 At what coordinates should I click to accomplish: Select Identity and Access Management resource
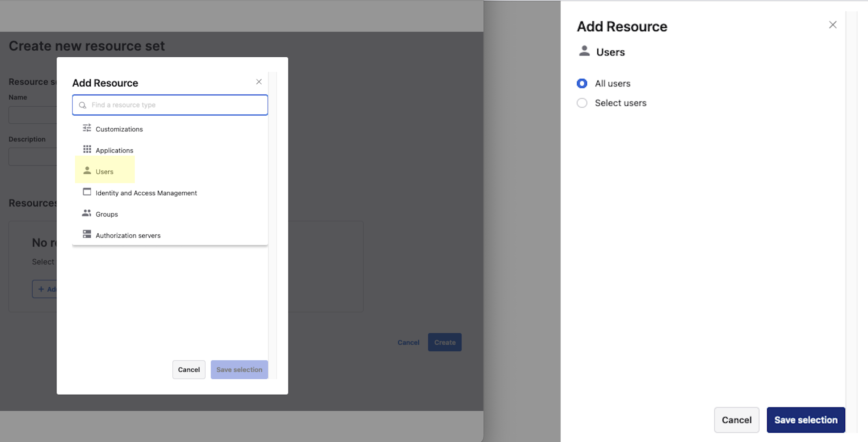tap(146, 193)
